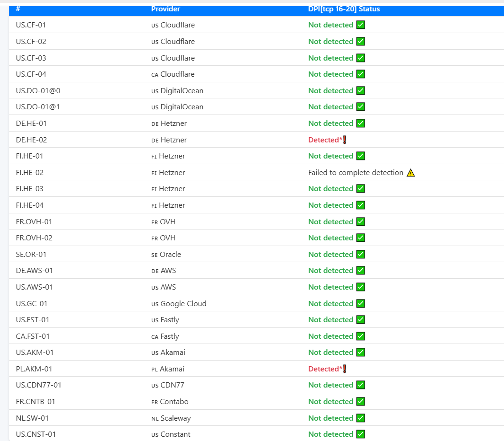This screenshot has width=504, height=441.
Task: Select the US.CDN77-01 identifier cell
Action: click(x=38, y=385)
